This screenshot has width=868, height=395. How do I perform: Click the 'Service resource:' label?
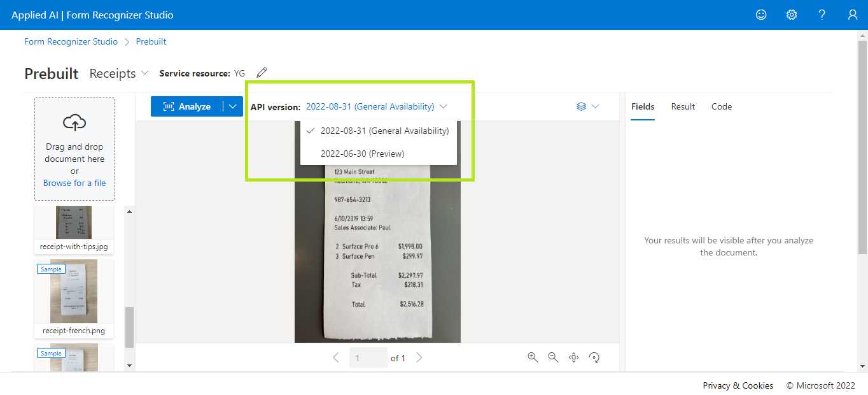point(195,73)
